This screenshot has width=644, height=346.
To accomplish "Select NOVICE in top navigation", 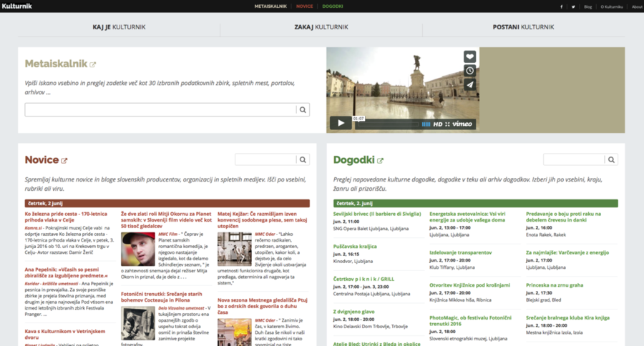I will click(304, 6).
